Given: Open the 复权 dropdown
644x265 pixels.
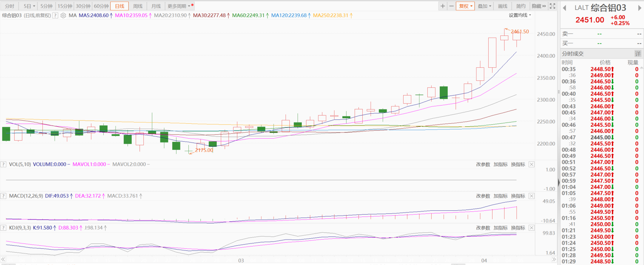Looking at the screenshot, I should tap(465, 6).
